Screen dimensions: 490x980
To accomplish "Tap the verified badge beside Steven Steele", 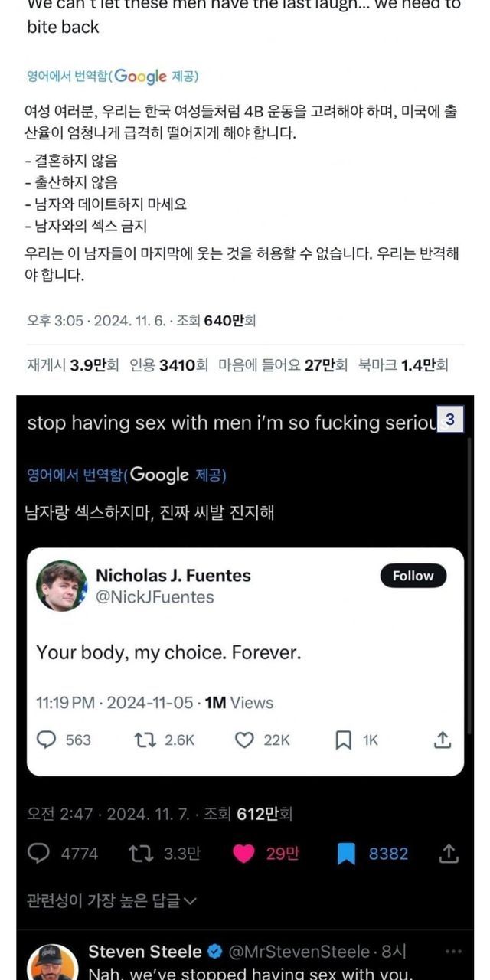I will [x=216, y=952].
